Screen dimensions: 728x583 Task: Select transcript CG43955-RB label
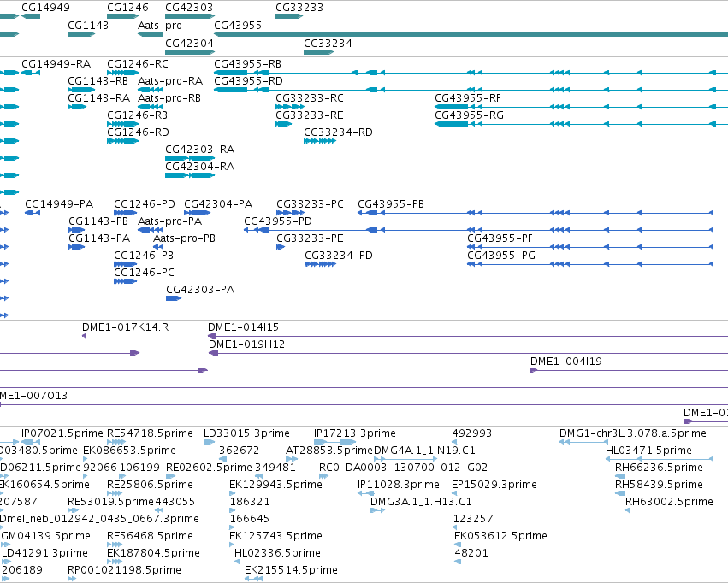247,64
